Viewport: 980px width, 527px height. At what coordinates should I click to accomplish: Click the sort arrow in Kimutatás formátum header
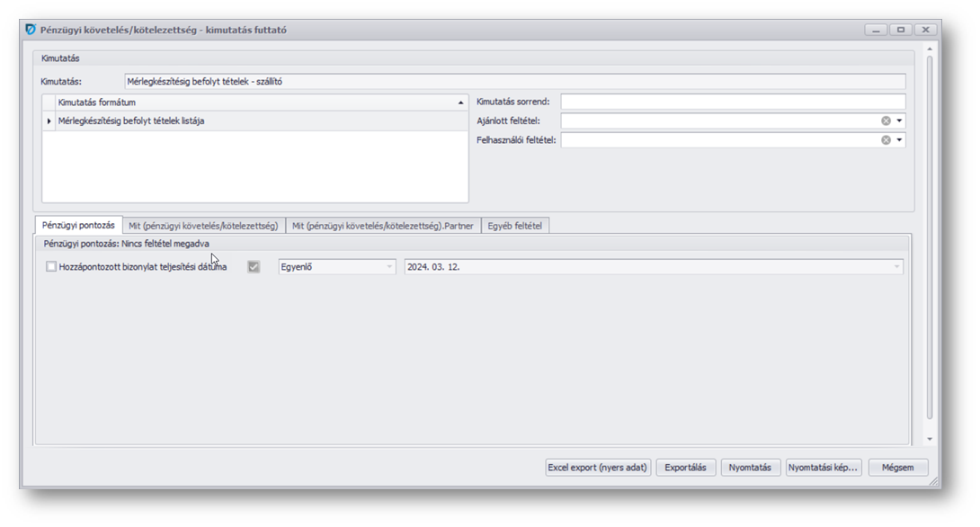461,103
